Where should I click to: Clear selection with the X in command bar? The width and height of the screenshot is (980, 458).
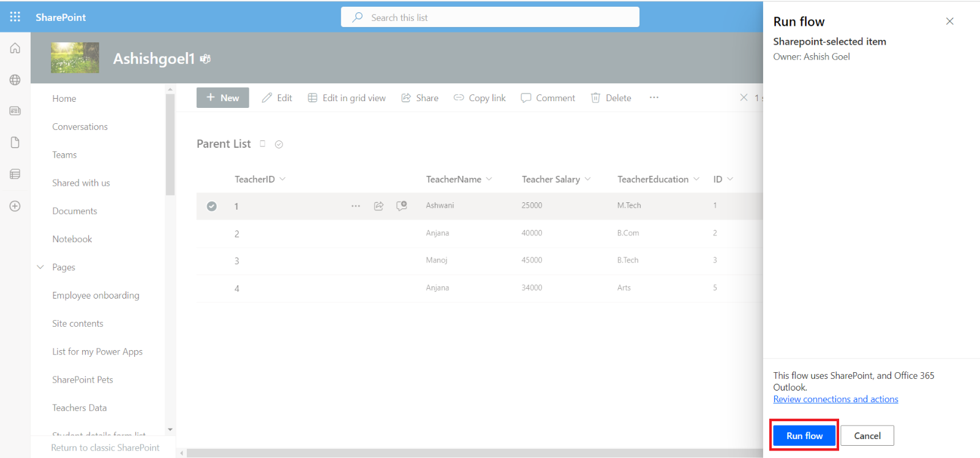744,97
